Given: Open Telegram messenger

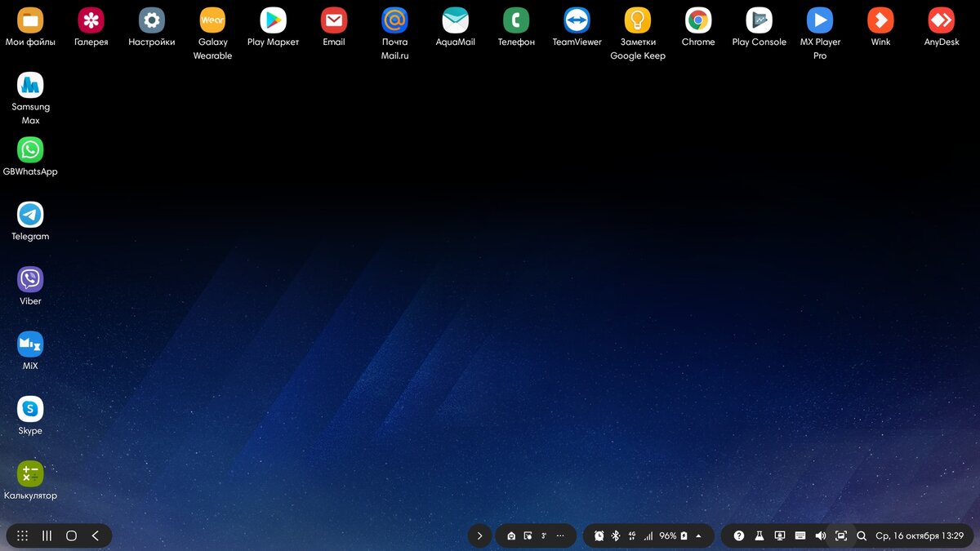Looking at the screenshot, I should (x=30, y=220).
